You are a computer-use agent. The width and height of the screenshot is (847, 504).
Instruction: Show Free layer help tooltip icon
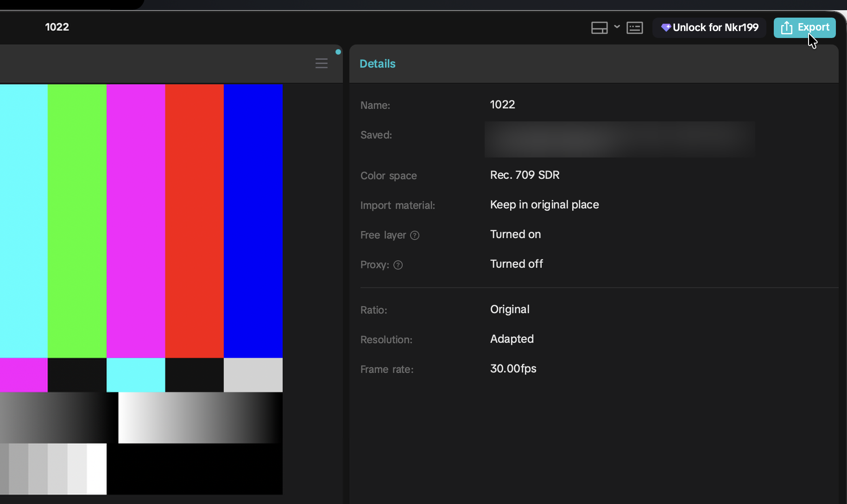415,235
